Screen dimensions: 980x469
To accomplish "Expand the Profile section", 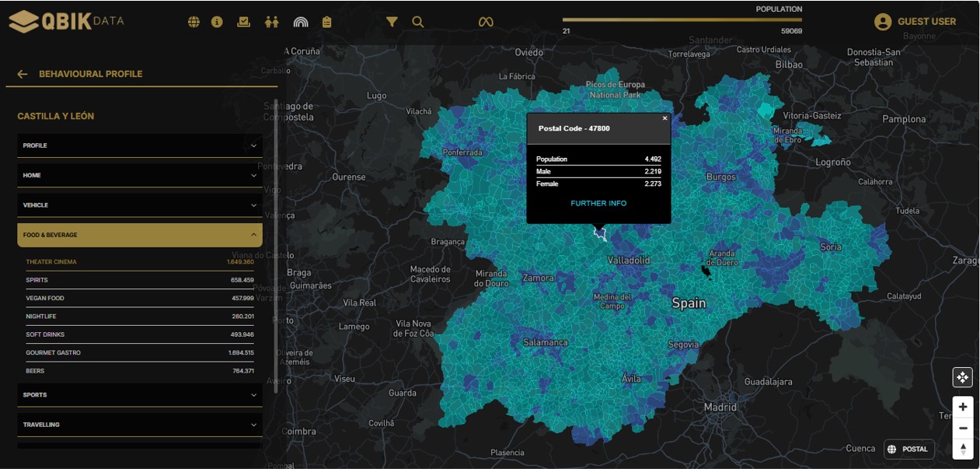I will 140,145.
